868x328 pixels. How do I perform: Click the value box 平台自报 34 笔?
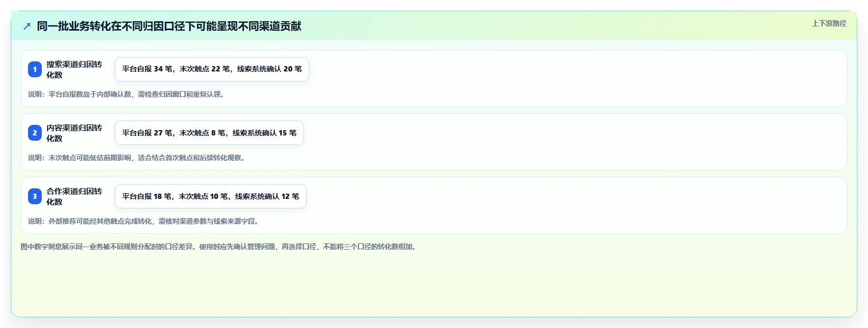pos(212,69)
